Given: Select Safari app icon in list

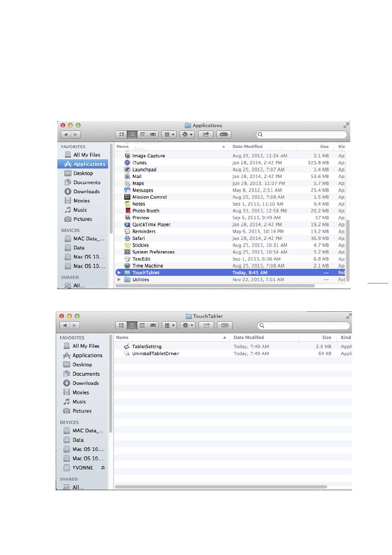Looking at the screenshot, I should tap(128, 238).
